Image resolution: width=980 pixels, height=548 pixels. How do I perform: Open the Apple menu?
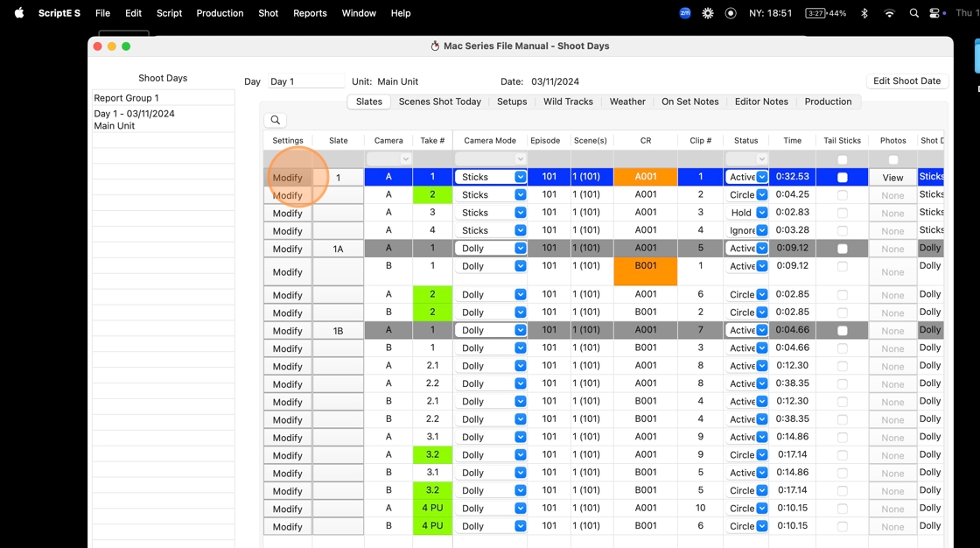click(x=18, y=13)
